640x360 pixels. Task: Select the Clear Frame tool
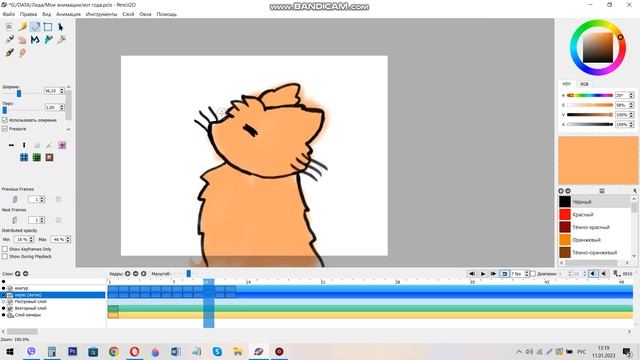pos(9,27)
